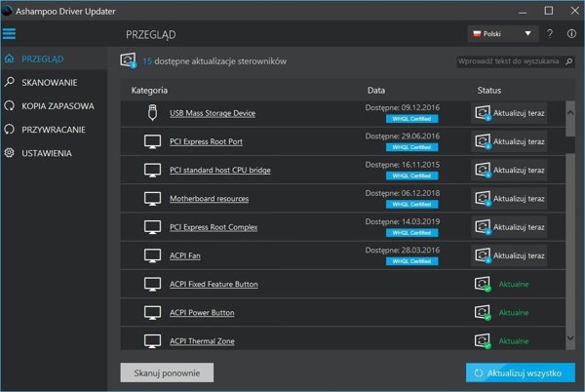The height and width of the screenshot is (392, 585).
Task: Click up-to-date status icon for ACPI Power Button
Action: (x=483, y=313)
